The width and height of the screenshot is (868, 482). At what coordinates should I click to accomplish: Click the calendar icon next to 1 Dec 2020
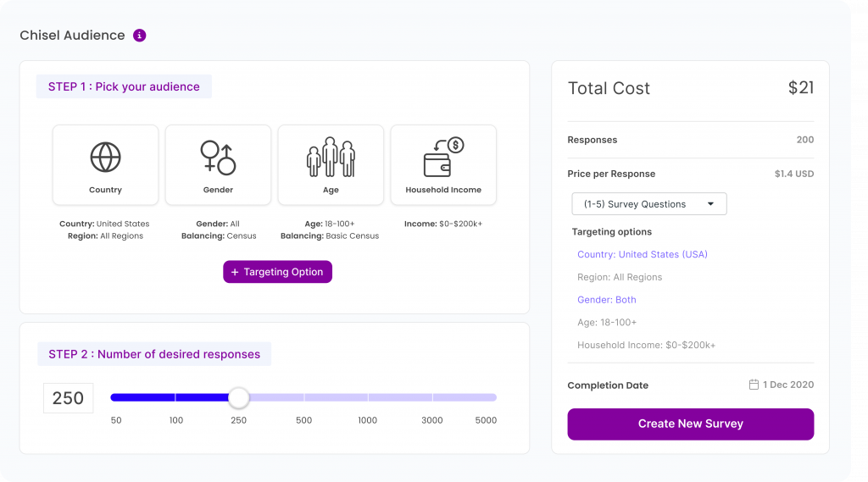[x=754, y=385]
